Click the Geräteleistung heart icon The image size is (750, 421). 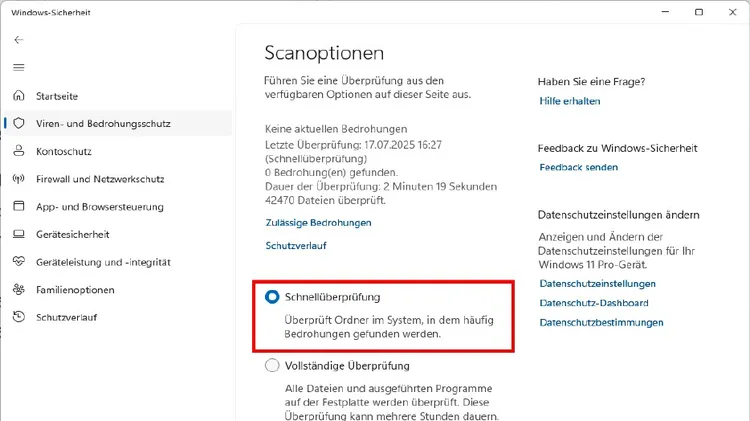[x=19, y=262]
